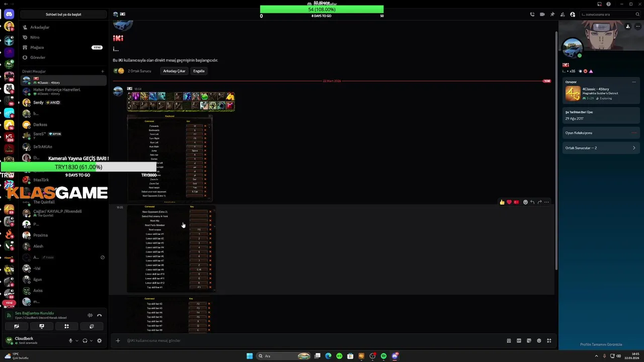Open DM with Alesh
Viewport: 644px width, 362px height.
[x=63, y=246]
